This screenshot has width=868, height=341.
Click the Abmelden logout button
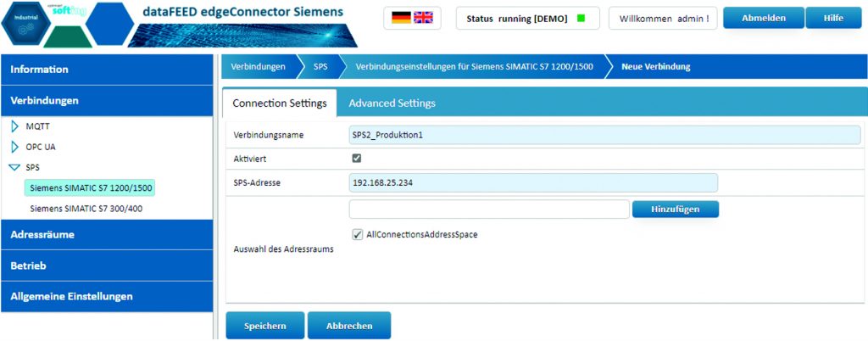click(762, 18)
